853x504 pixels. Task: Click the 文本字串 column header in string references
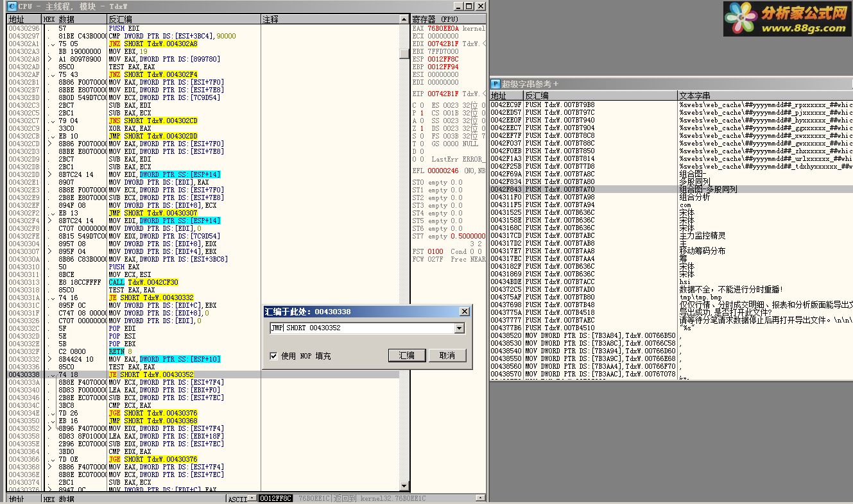click(765, 96)
